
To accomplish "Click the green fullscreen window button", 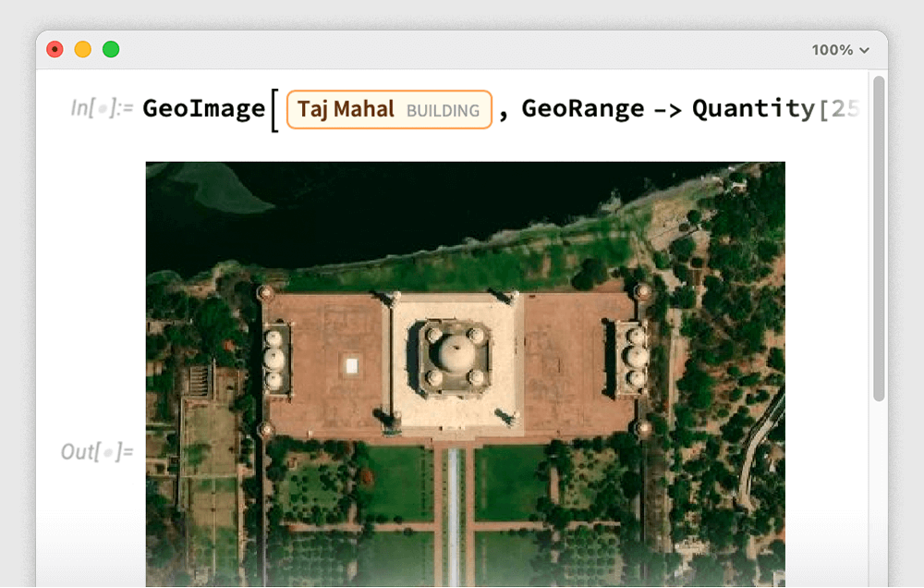I will [x=111, y=50].
